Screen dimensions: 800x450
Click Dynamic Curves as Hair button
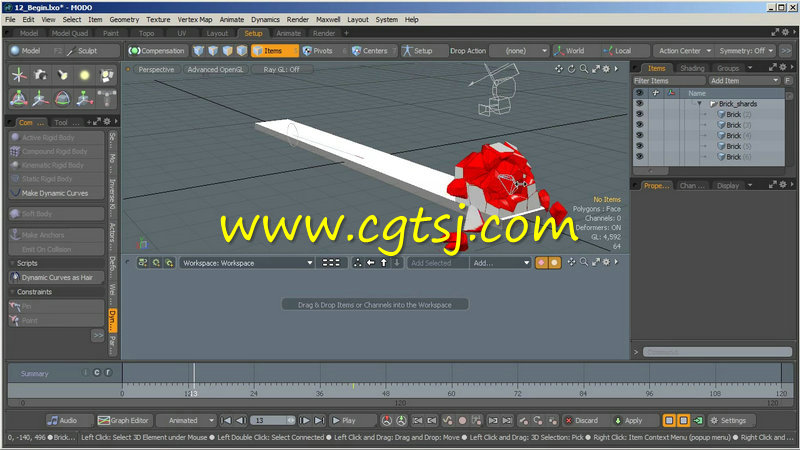coord(57,277)
